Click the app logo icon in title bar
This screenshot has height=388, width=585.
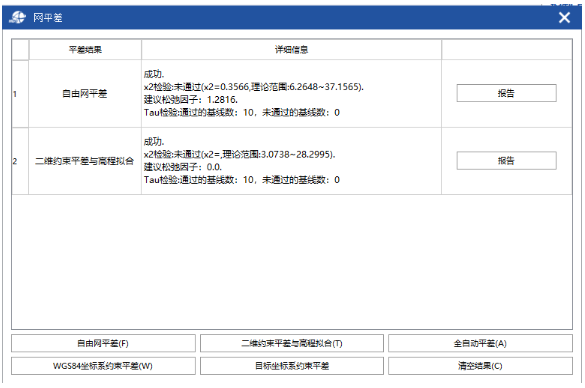tap(17, 18)
